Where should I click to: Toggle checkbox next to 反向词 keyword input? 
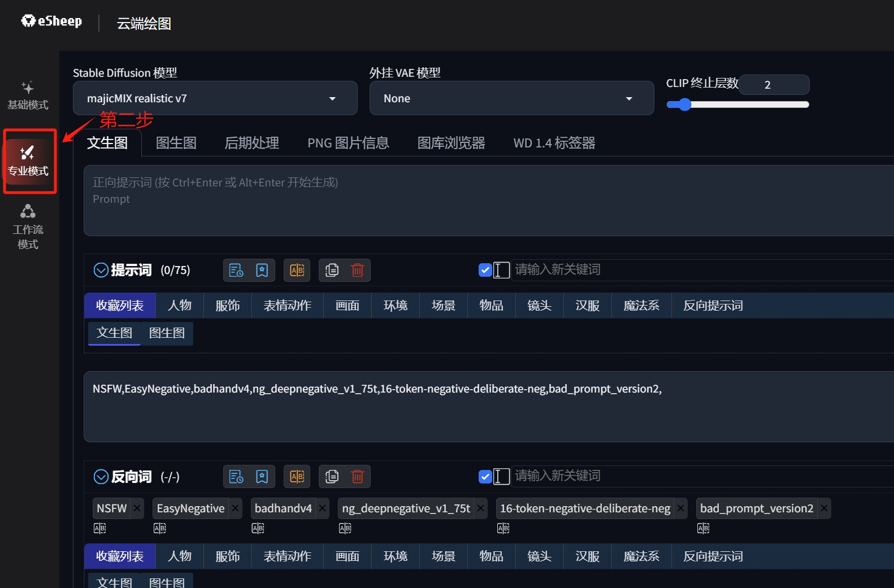point(485,477)
